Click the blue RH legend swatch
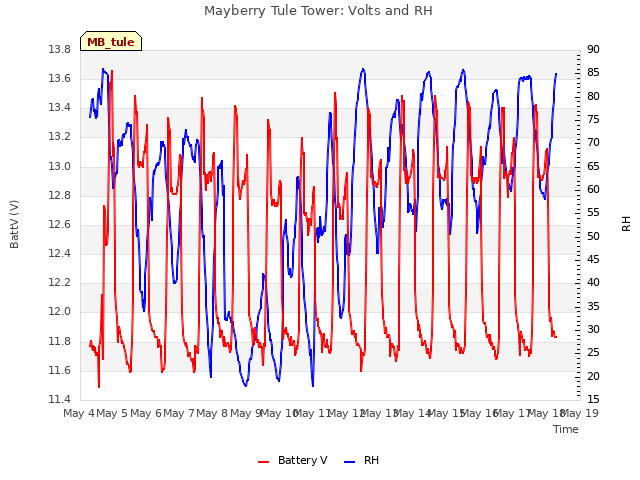 pos(350,462)
